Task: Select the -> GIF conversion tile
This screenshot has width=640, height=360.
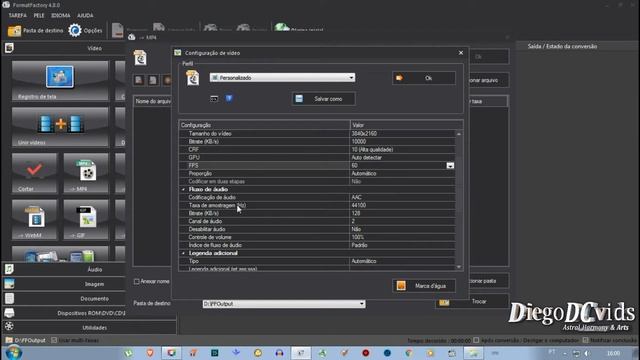Action: [x=86, y=219]
